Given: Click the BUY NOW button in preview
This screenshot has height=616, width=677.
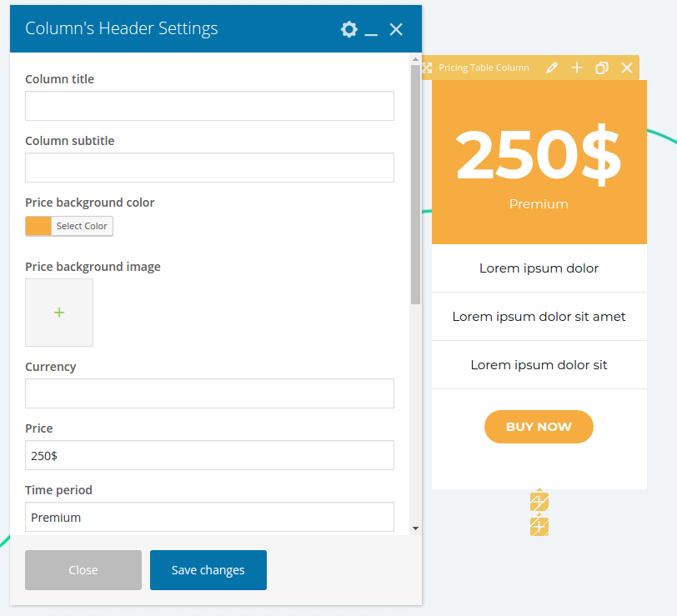Looking at the screenshot, I should pyautogui.click(x=539, y=427).
